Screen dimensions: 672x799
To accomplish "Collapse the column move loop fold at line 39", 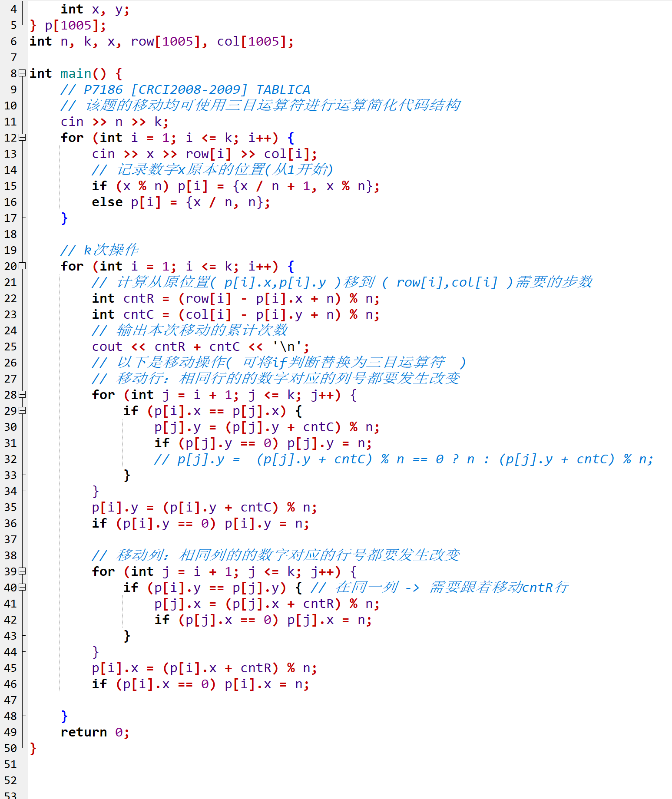I will [22, 571].
